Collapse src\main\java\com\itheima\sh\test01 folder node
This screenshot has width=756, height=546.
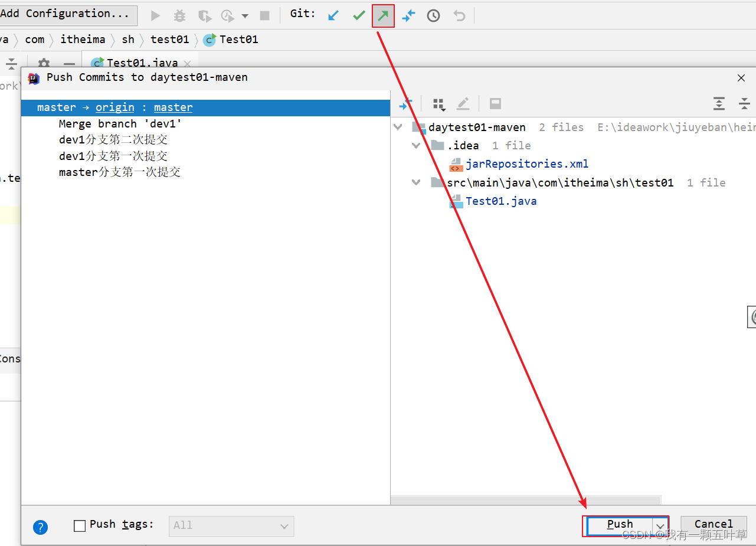click(x=417, y=182)
